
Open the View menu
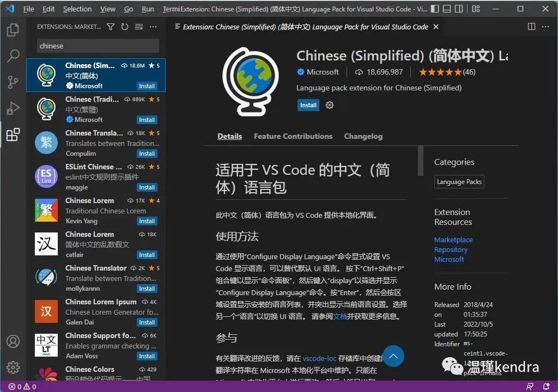coord(108,9)
